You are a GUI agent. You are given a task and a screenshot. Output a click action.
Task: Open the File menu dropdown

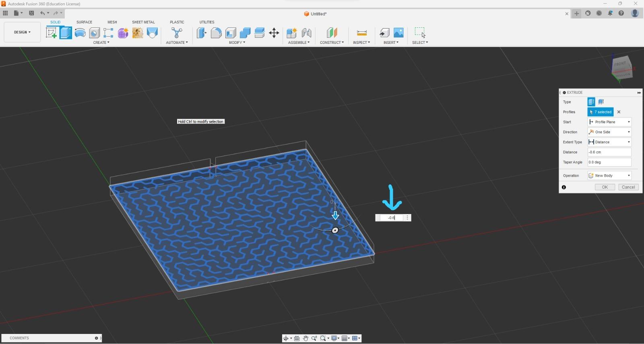(18, 13)
